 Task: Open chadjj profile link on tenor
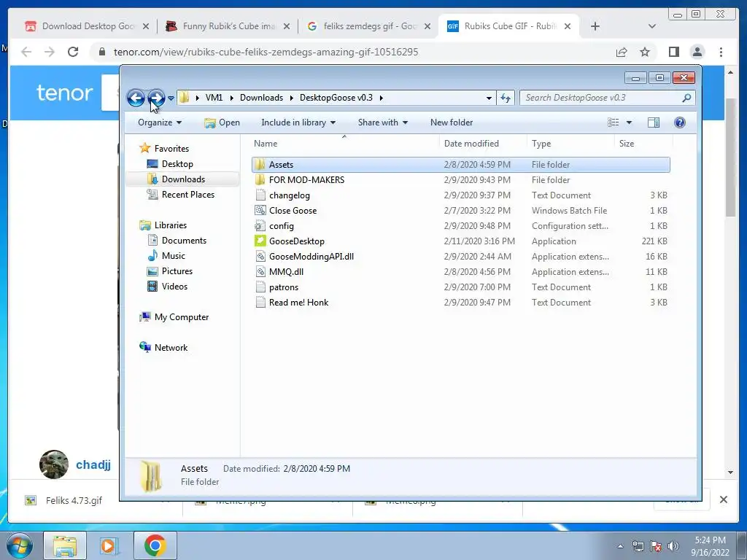(93, 464)
